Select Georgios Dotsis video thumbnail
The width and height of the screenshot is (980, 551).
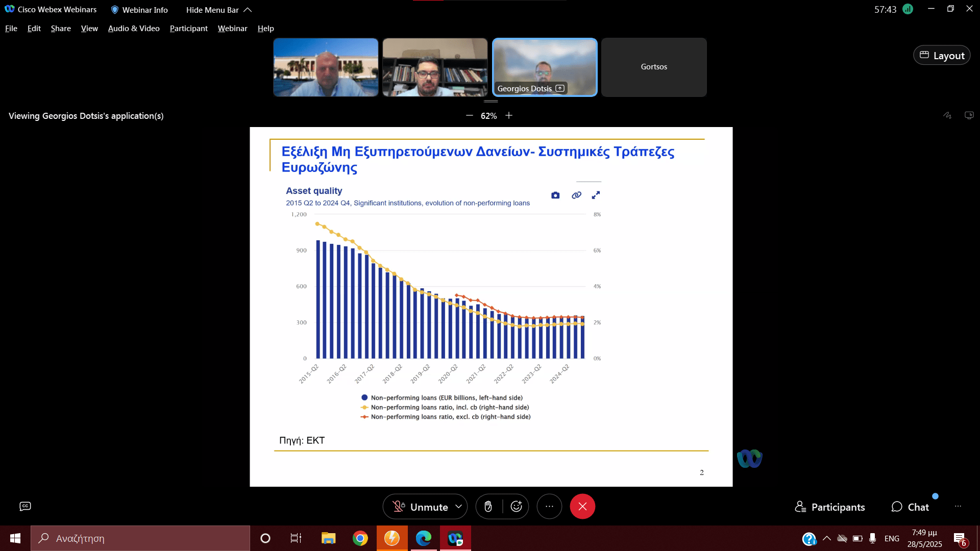tap(545, 67)
